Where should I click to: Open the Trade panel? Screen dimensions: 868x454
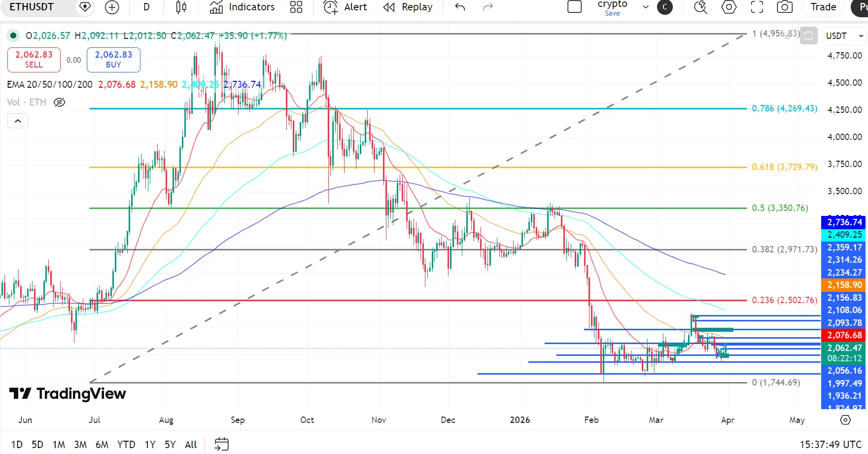[x=824, y=7]
